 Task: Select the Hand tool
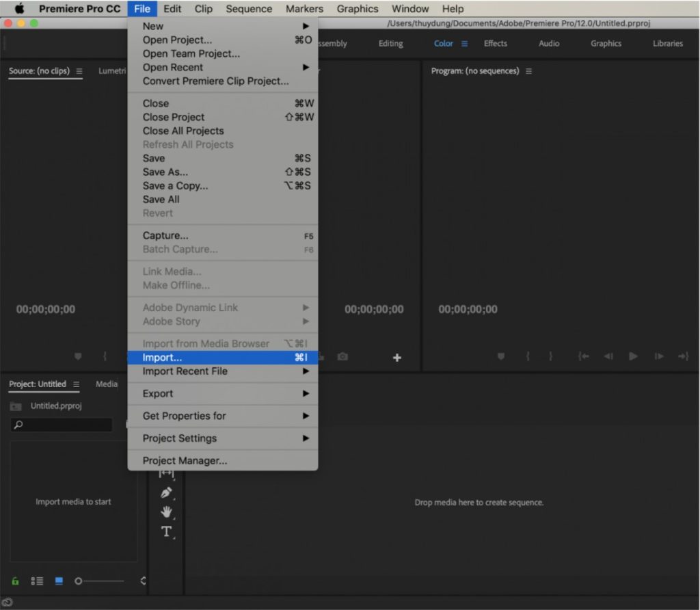tap(166, 512)
